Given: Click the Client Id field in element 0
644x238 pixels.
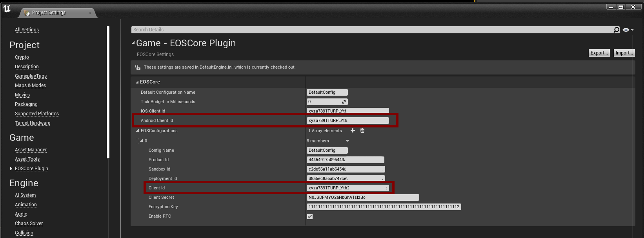Looking at the screenshot, I should (348, 188).
